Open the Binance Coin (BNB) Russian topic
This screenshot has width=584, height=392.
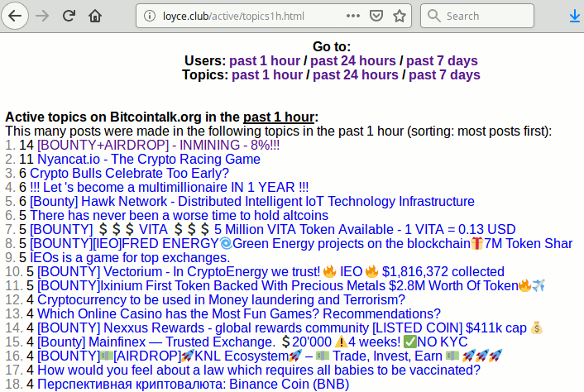(x=194, y=385)
